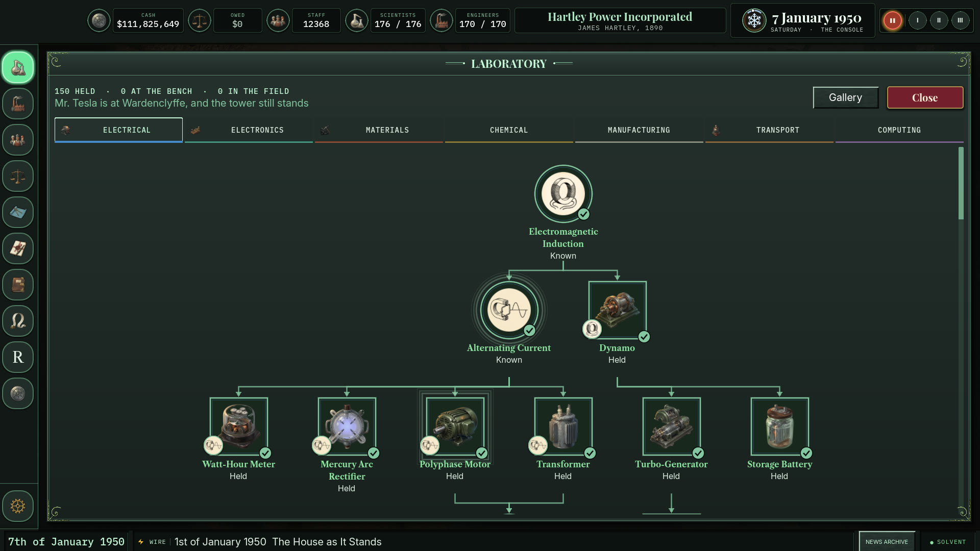Click the snowflake season icon
Image resolution: width=980 pixels, height=551 pixels.
(x=754, y=20)
